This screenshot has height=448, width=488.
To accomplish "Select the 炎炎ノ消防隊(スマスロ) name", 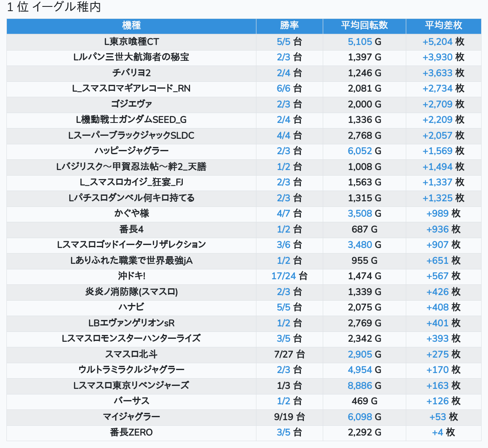I will click(131, 292).
